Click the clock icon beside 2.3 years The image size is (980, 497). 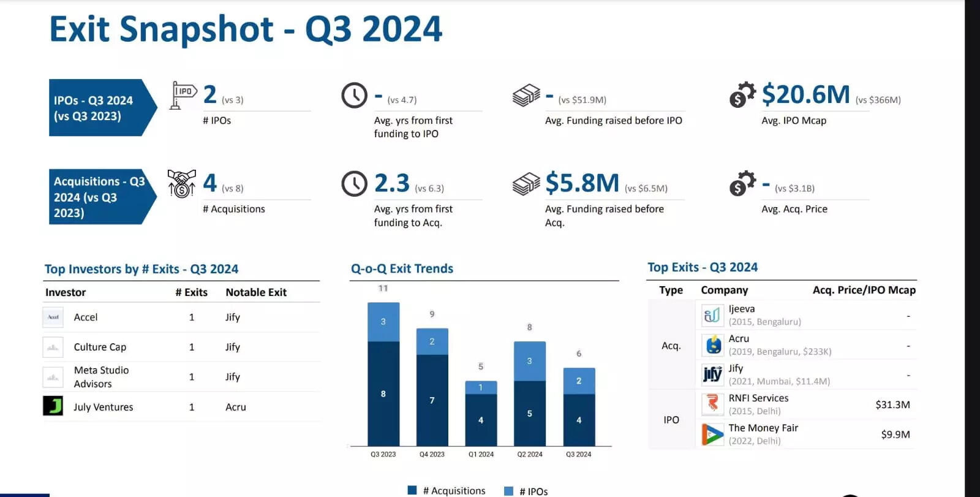pyautogui.click(x=354, y=184)
